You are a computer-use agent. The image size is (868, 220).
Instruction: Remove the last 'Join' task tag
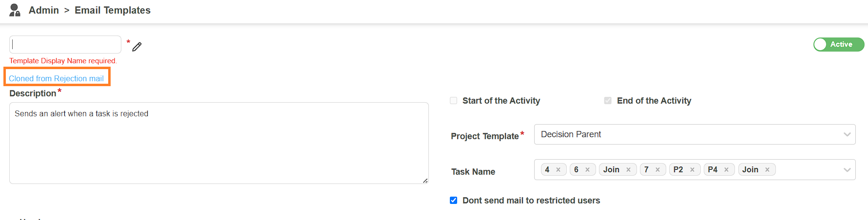[x=767, y=169]
